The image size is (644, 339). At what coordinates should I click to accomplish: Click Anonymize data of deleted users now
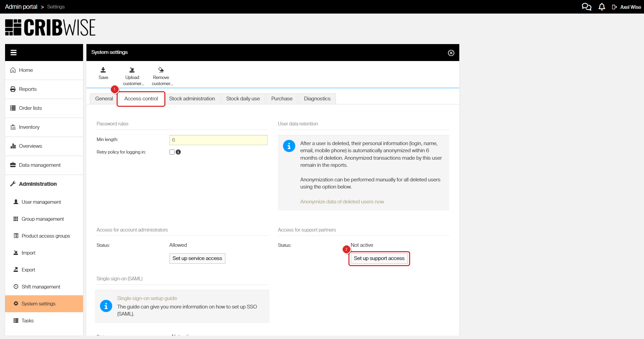[342, 202]
